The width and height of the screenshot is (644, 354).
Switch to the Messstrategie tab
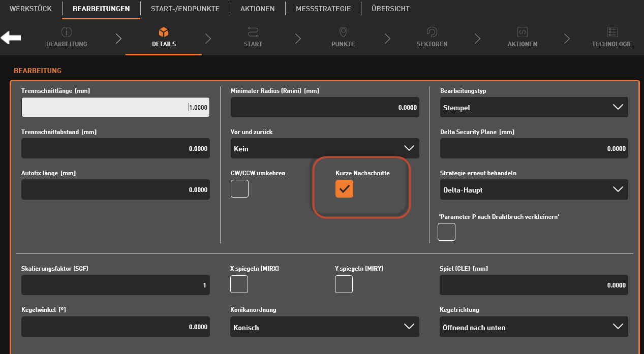323,9
